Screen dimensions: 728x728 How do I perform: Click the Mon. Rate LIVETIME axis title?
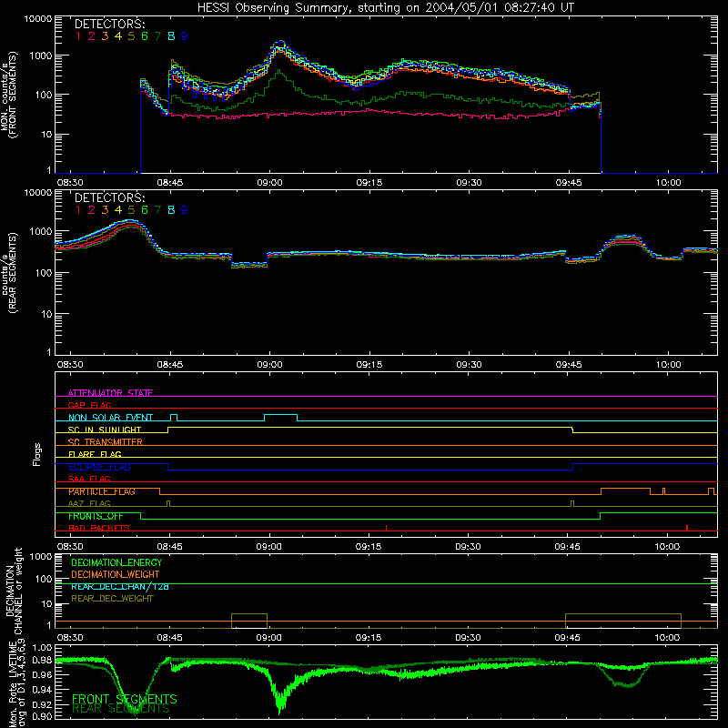pyautogui.click(x=16, y=684)
